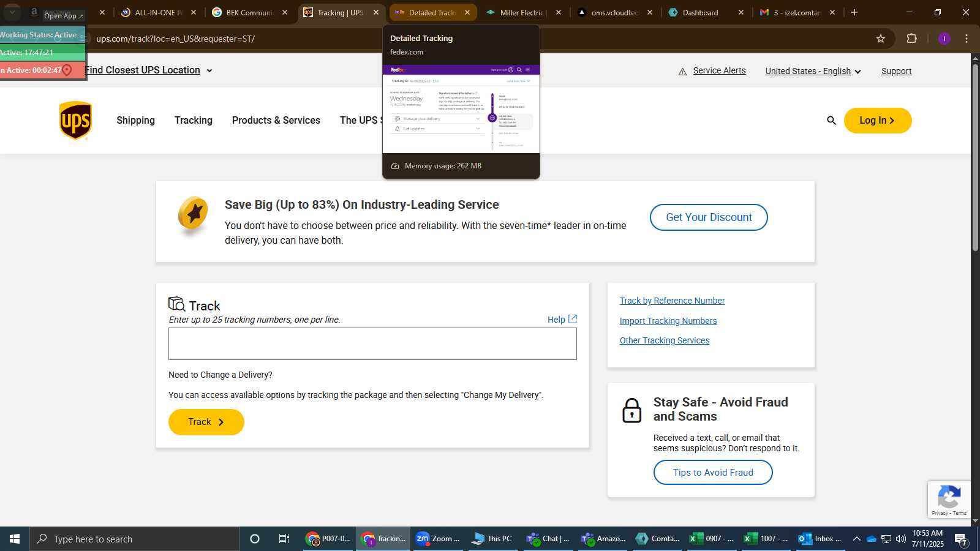980x551 pixels.
Task: Click the Open App overlay button
Action: [x=63, y=16]
